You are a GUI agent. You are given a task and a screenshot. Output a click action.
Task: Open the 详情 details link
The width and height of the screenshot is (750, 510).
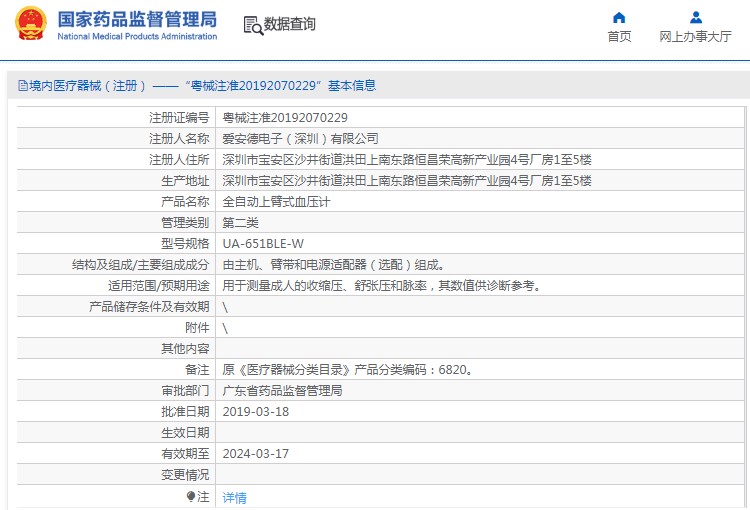234,497
